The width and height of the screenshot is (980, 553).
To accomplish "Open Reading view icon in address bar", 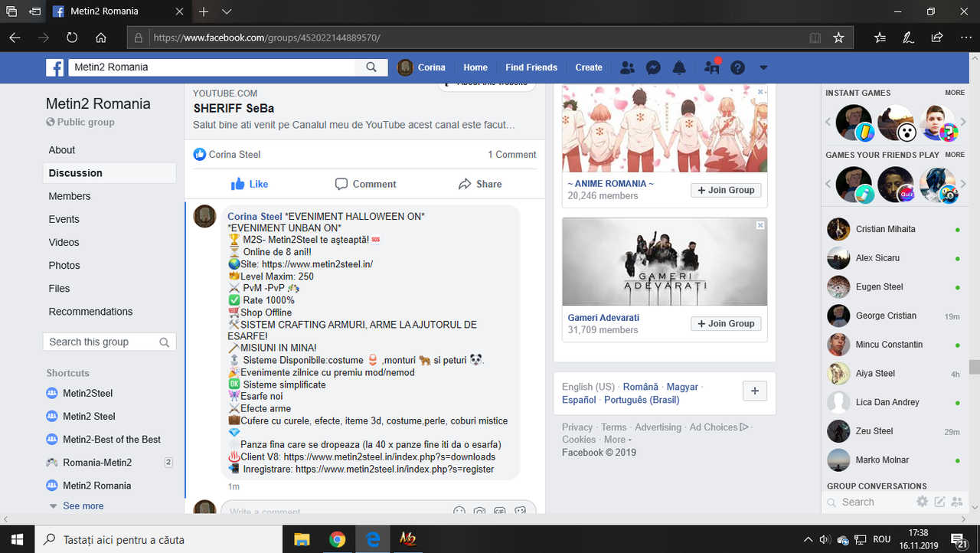I will coord(815,38).
